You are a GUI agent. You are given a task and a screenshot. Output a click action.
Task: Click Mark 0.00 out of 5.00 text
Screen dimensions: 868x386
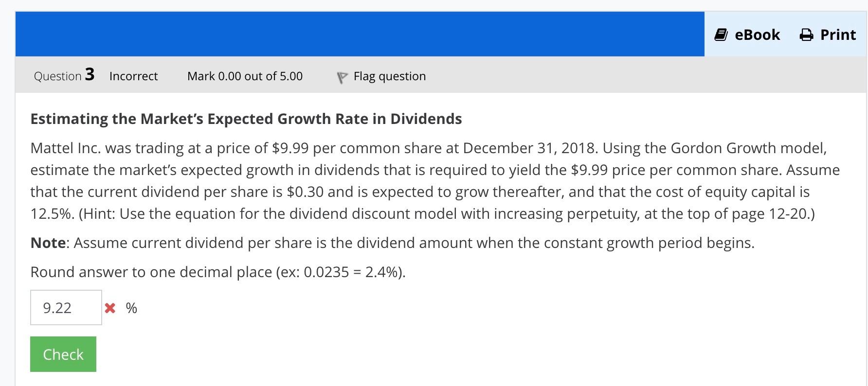pos(245,76)
